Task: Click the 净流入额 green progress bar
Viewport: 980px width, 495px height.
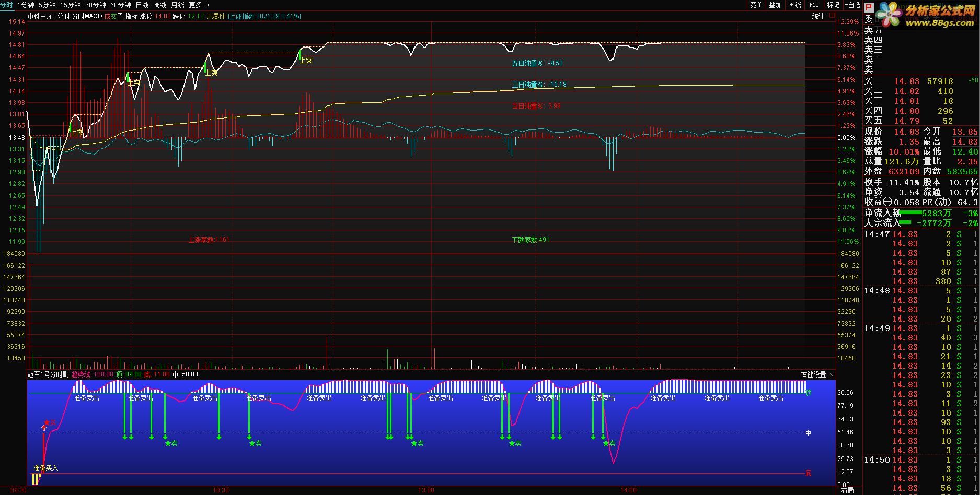Action: click(x=911, y=213)
